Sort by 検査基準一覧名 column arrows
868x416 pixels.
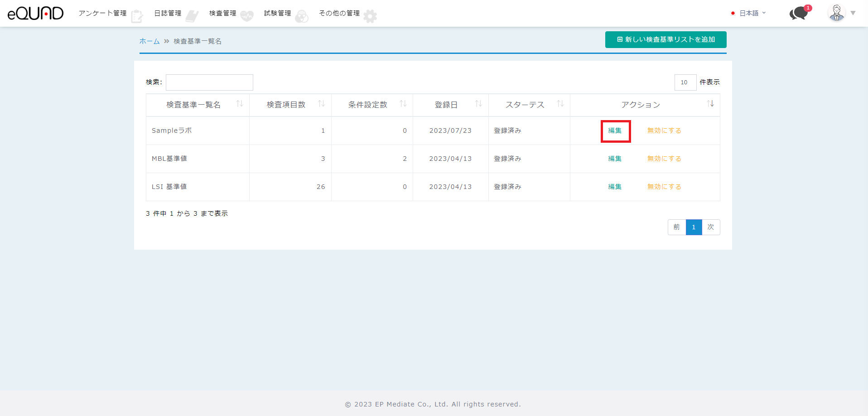pos(240,104)
